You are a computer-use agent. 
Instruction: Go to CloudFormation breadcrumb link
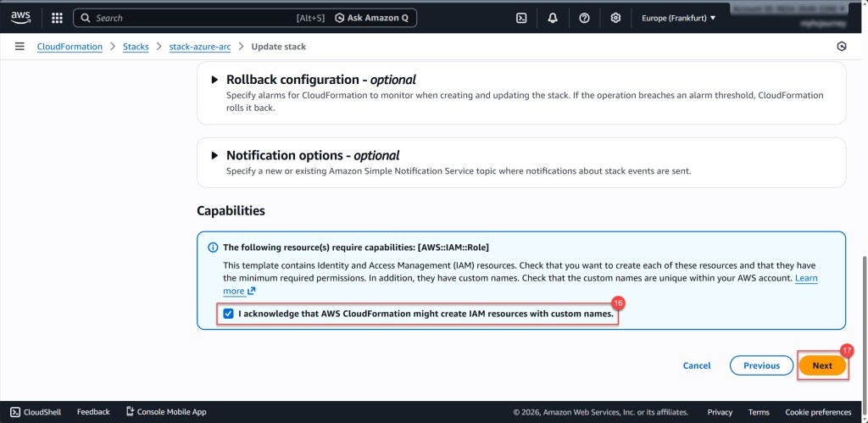[70, 47]
